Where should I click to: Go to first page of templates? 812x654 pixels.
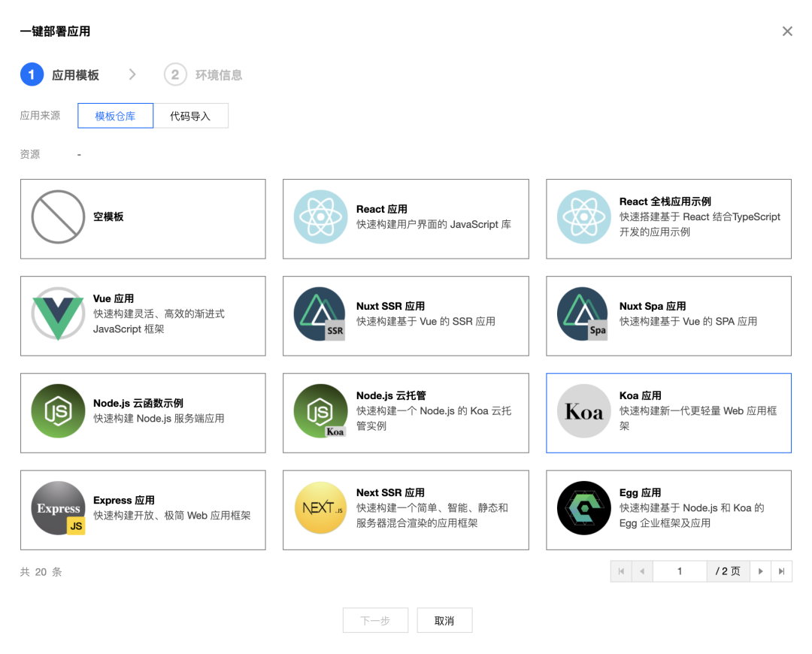pyautogui.click(x=621, y=571)
